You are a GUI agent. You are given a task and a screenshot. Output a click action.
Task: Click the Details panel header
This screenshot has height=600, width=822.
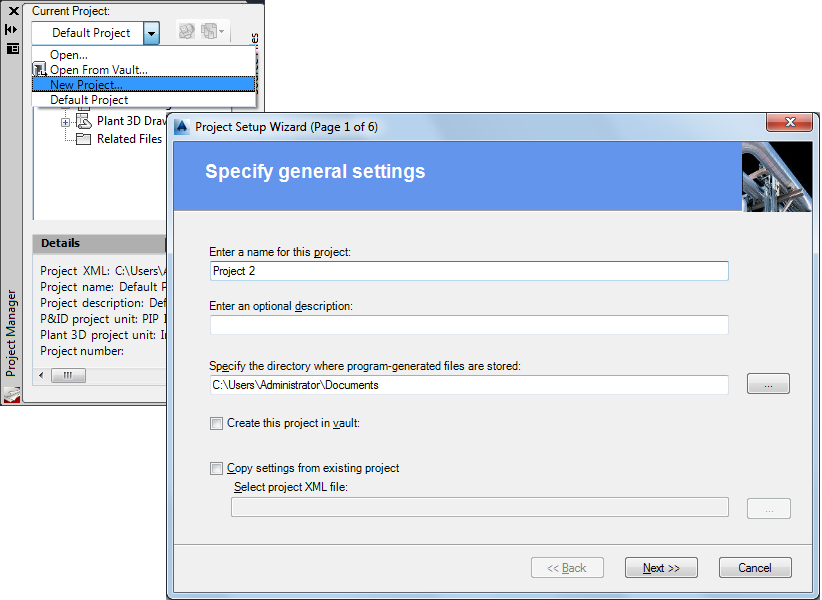[100, 243]
